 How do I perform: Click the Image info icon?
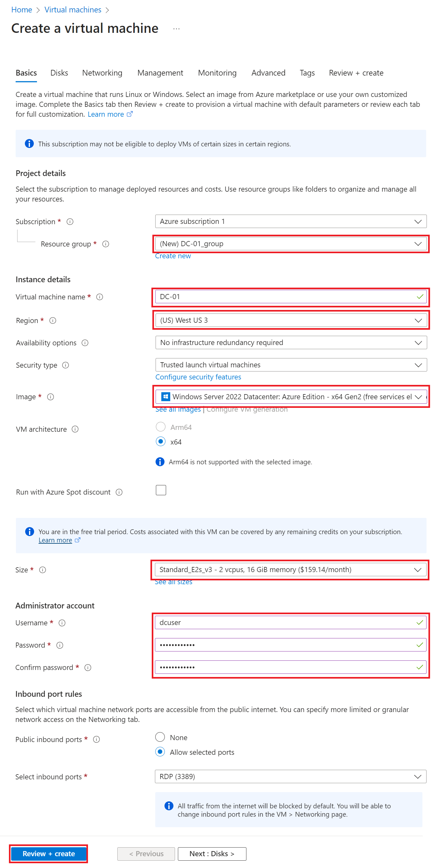click(x=51, y=397)
